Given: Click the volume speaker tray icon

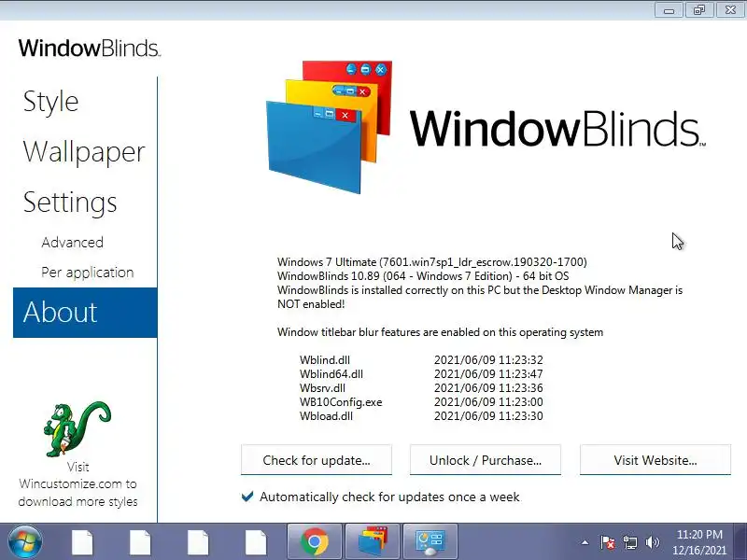Looking at the screenshot, I should point(652,542).
